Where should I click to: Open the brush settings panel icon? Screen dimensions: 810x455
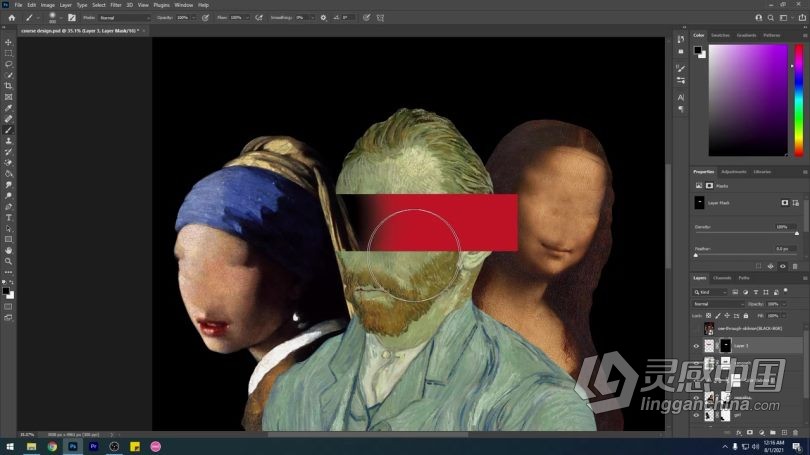pos(72,18)
